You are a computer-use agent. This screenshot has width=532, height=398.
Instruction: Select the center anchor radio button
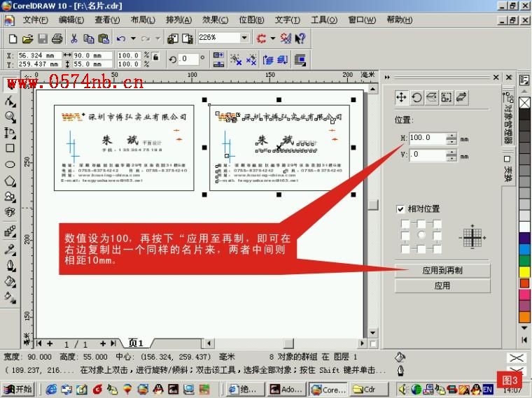[x=421, y=234]
